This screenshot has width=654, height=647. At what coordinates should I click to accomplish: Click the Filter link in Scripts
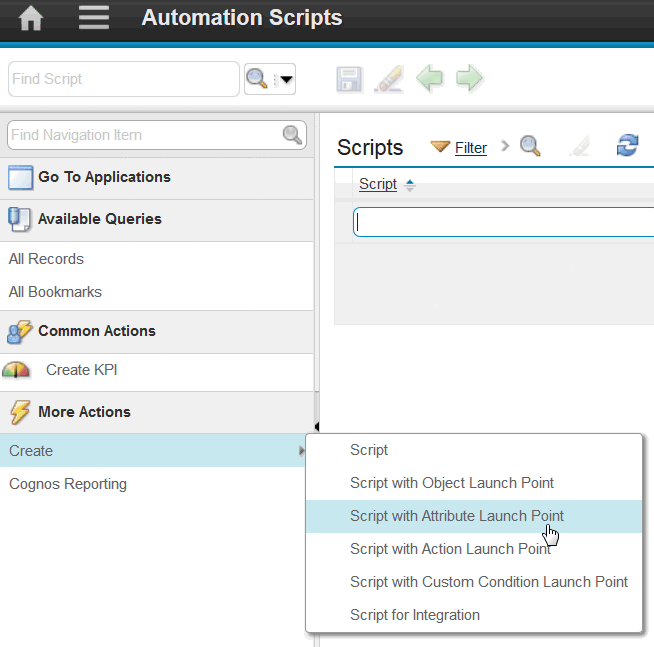470,148
